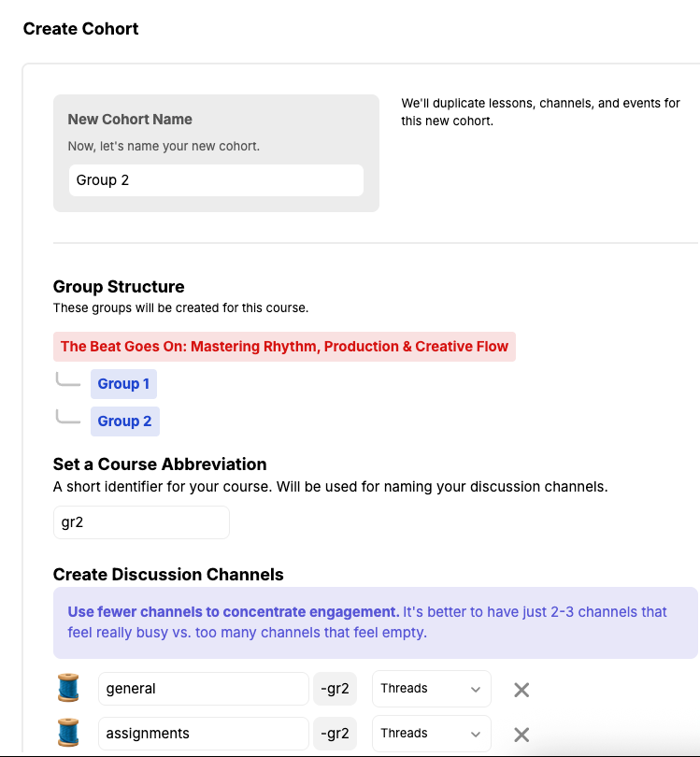Delete the assignments channel using its X
700x757 pixels.
tap(521, 735)
